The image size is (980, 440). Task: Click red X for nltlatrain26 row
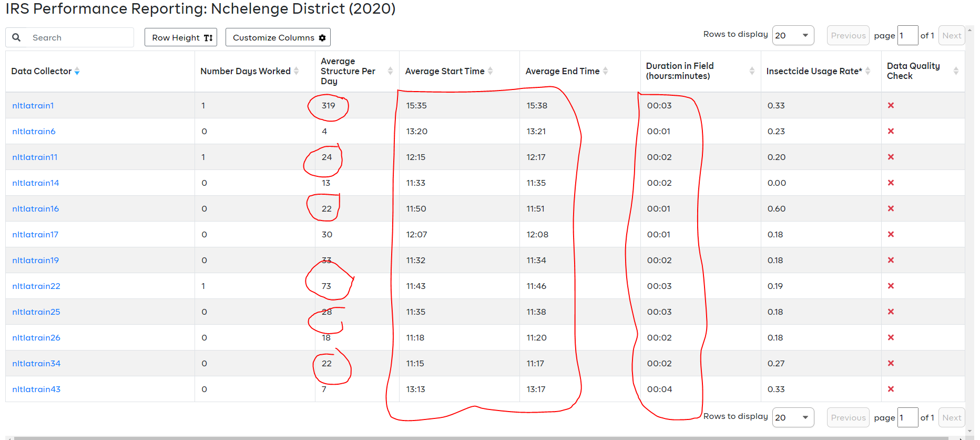pyautogui.click(x=891, y=337)
